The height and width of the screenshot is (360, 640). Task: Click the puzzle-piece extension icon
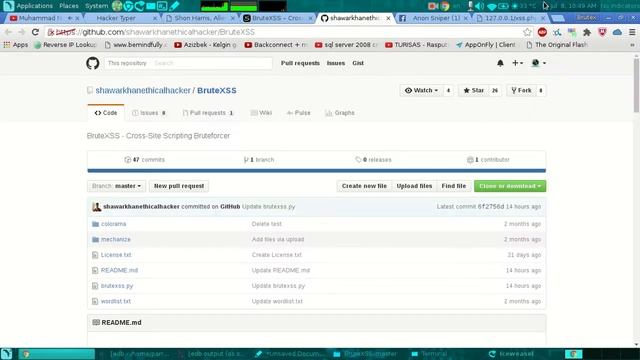tap(587, 32)
